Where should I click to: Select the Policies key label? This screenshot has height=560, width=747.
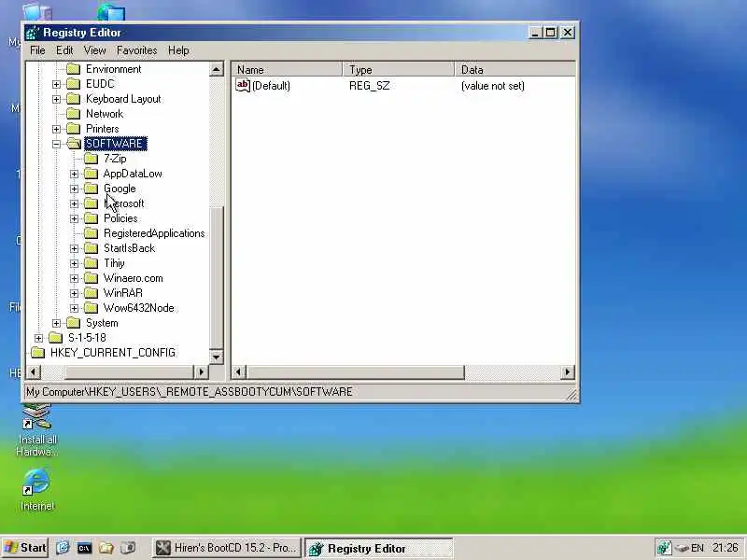point(120,218)
